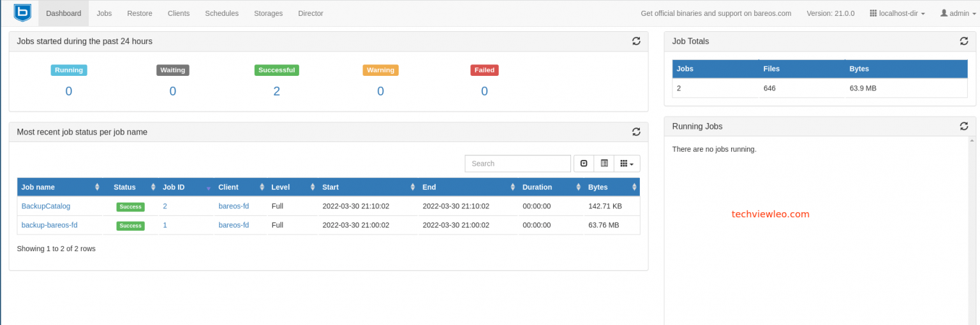980x325 pixels.
Task: Click the Bareos logo icon
Action: [x=22, y=13]
